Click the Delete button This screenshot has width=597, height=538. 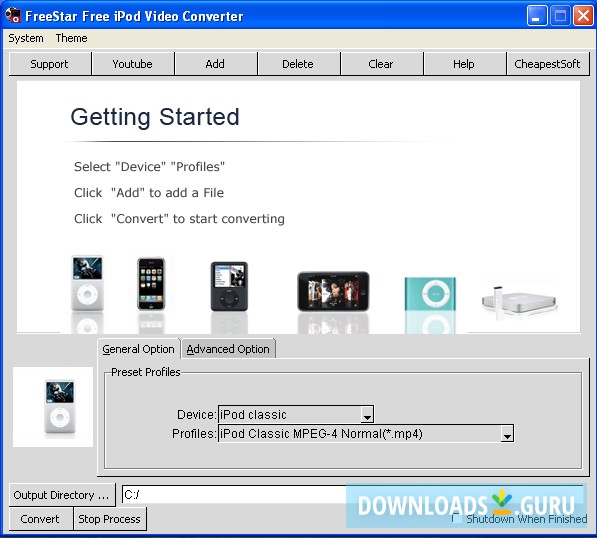click(x=298, y=64)
